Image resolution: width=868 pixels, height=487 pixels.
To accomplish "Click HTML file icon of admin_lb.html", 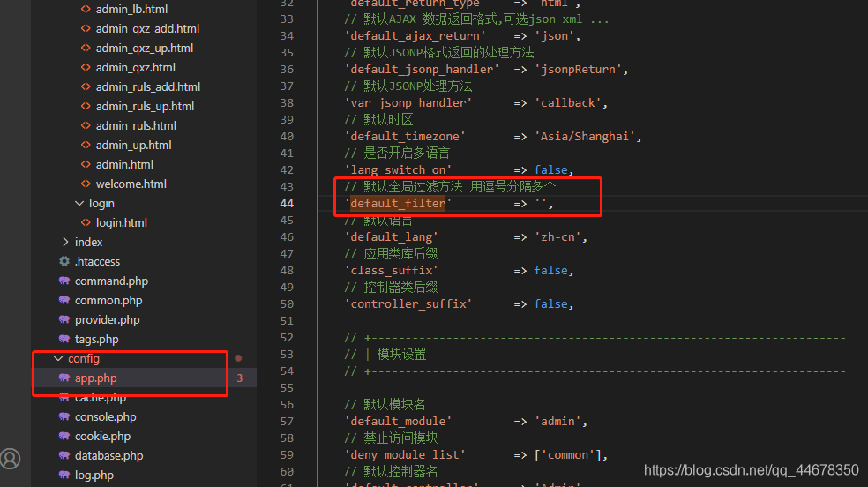I will coord(86,9).
